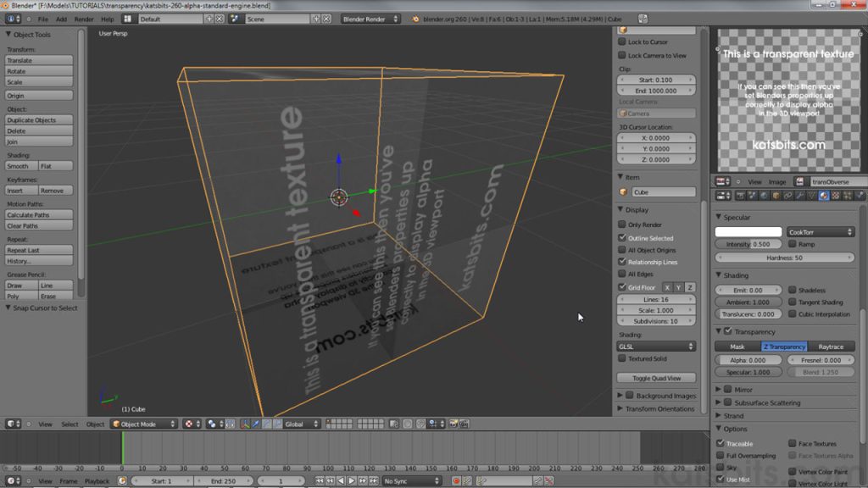Select the translate manipulator icon
868x488 pixels.
(255, 424)
